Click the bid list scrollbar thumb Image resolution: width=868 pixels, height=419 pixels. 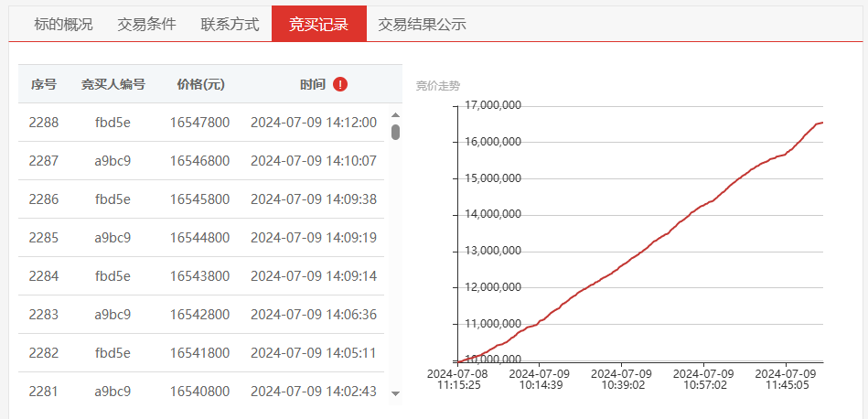(x=395, y=133)
